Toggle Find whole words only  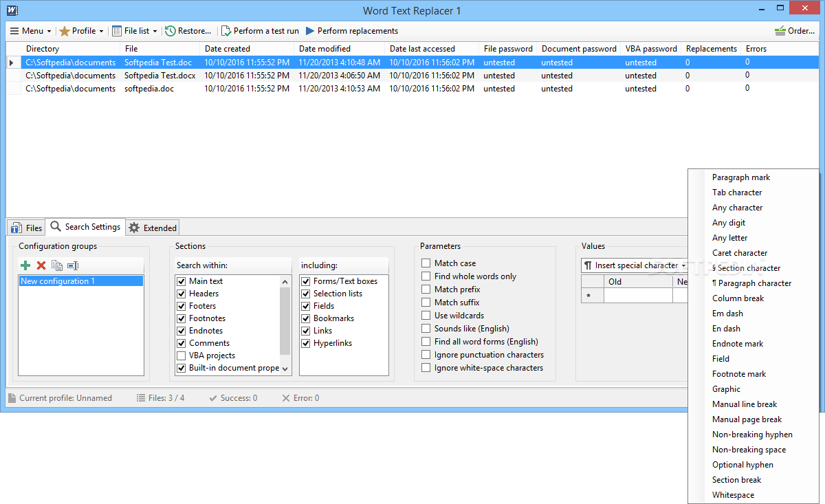[426, 276]
